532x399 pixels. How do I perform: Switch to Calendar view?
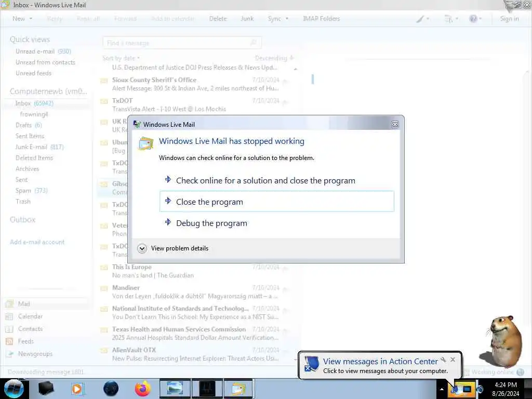point(30,316)
